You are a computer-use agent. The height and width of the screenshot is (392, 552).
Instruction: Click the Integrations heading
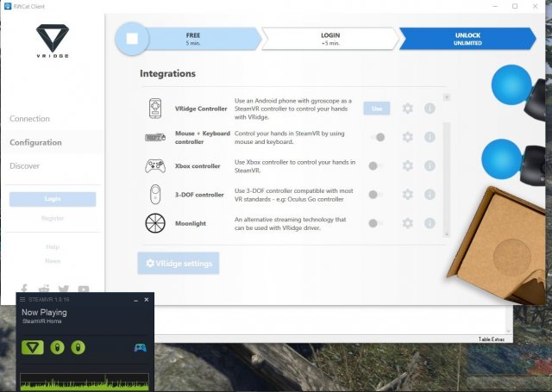coord(167,73)
